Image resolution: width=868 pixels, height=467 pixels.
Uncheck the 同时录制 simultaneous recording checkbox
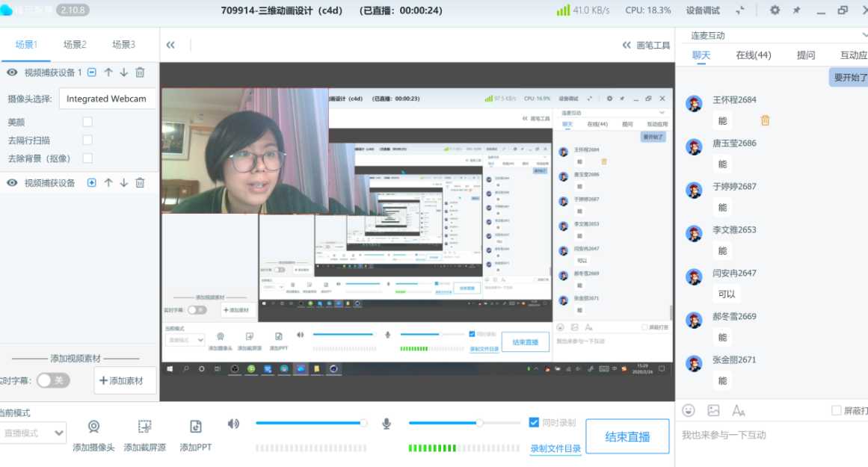[534, 422]
